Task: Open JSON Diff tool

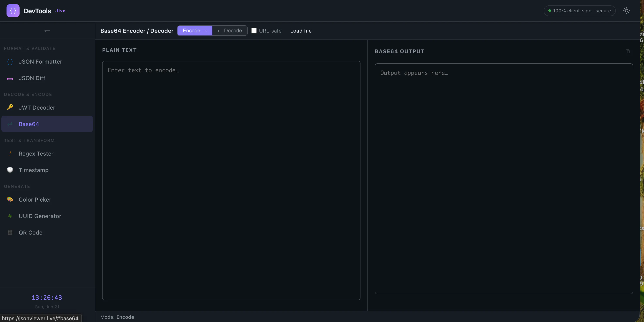Action: [x=47, y=78]
